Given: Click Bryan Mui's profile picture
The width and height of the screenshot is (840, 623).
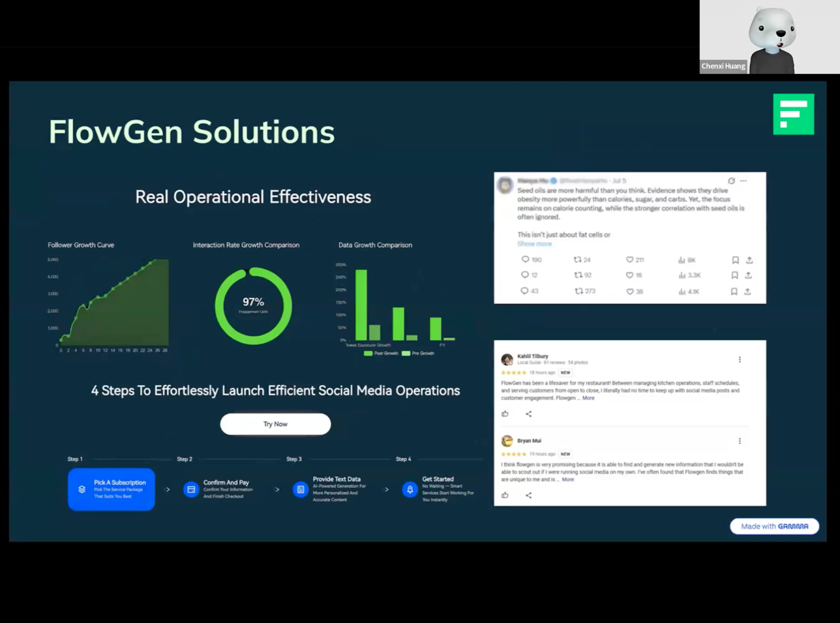Looking at the screenshot, I should click(x=507, y=441).
